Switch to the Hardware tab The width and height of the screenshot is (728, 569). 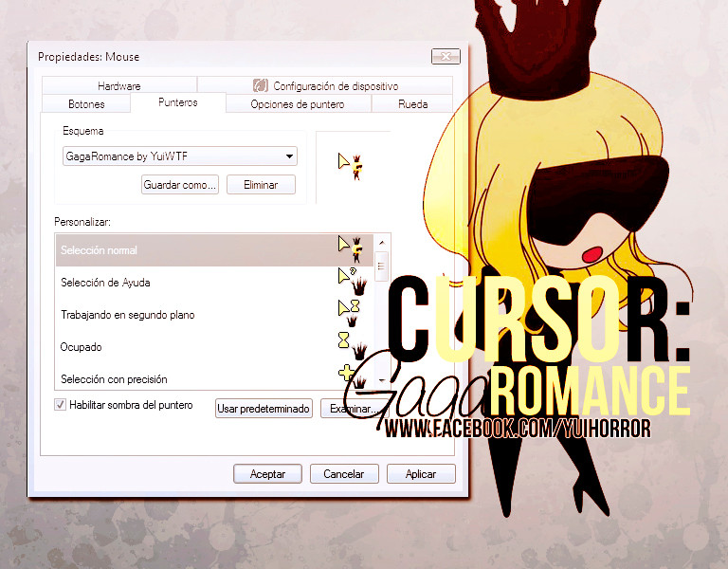119,85
